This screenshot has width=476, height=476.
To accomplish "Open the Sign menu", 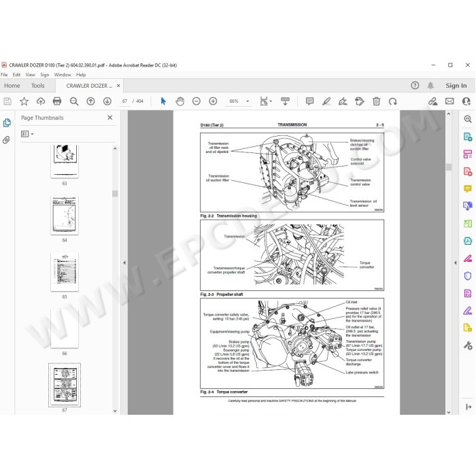I will tap(45, 75).
